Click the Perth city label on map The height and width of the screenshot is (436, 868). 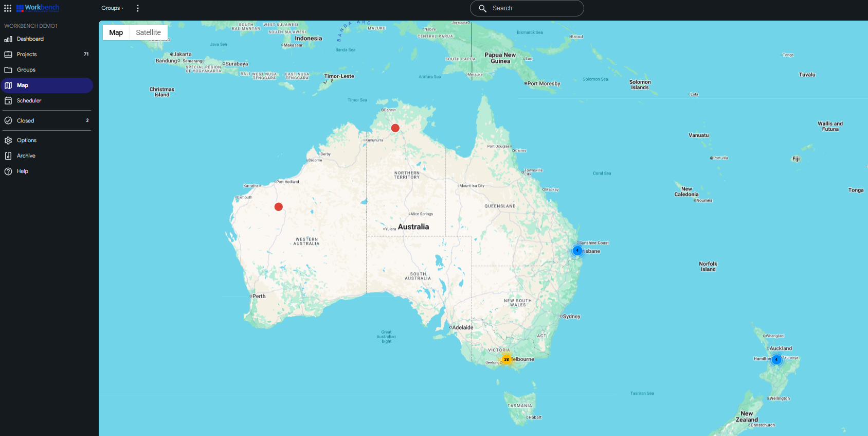tap(259, 297)
